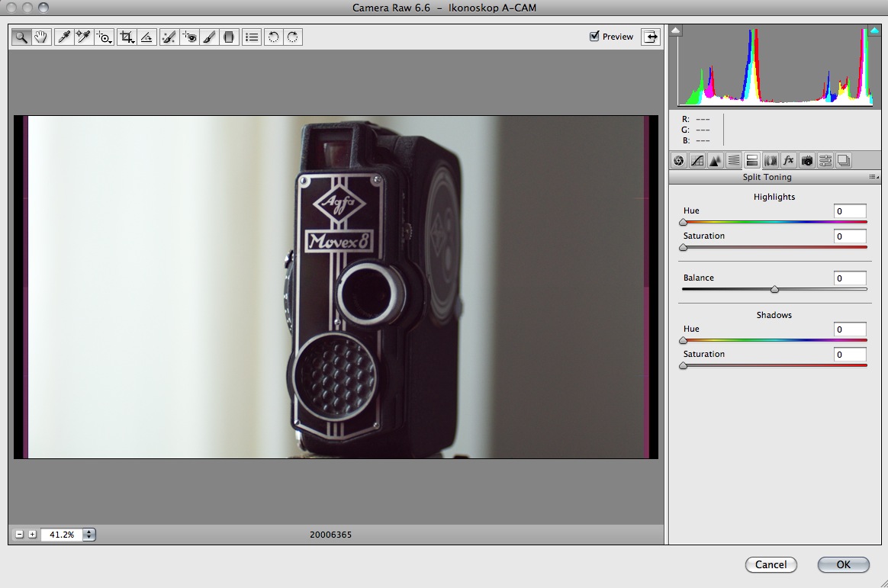Screen dimensions: 888x588
Task: Open the zoom level dropdown
Action: click(x=89, y=535)
